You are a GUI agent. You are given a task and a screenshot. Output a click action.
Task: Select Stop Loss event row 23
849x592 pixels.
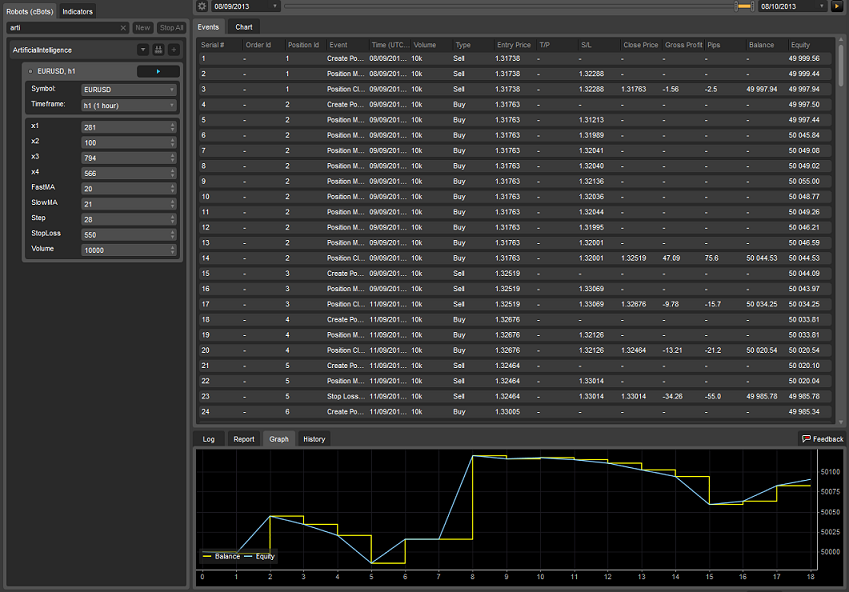point(517,396)
